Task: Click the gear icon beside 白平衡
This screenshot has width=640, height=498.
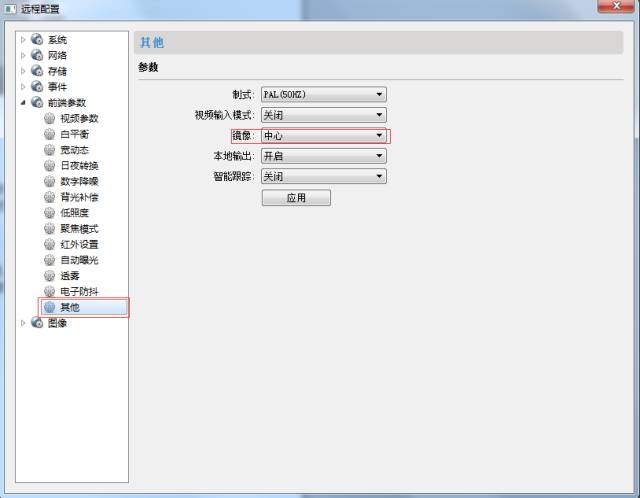Action: 50,134
